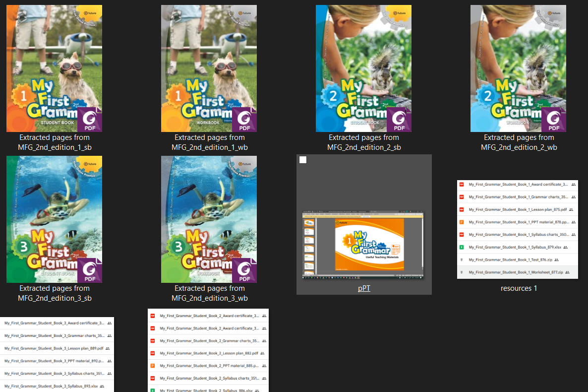Click the green Excel icon in resources 1 list
Image resolution: width=588 pixels, height=392 pixels.
pos(462,247)
